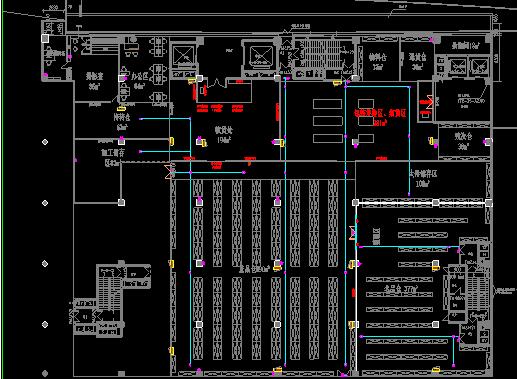Click the left elevator shaft box with X
Viewport: 517px width, 379px height.
184,56
